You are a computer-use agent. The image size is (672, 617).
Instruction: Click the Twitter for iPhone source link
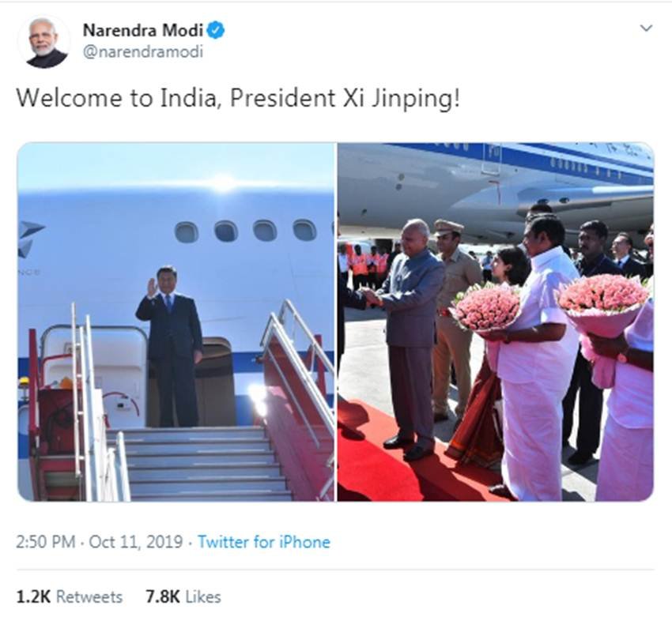tap(263, 542)
